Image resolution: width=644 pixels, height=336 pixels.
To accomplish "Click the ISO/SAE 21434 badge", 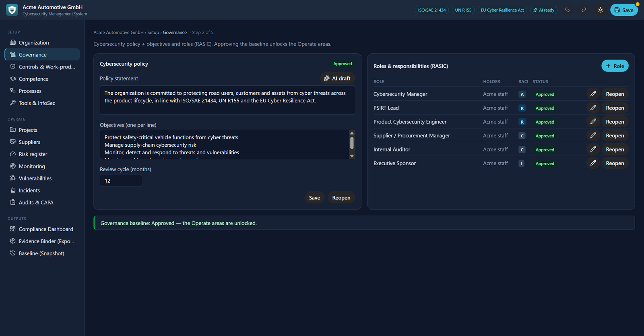I will (x=432, y=10).
